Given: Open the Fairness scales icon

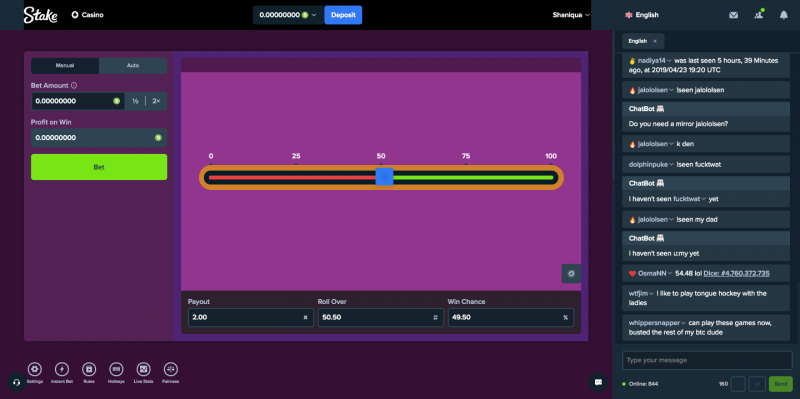Looking at the screenshot, I should [x=170, y=369].
